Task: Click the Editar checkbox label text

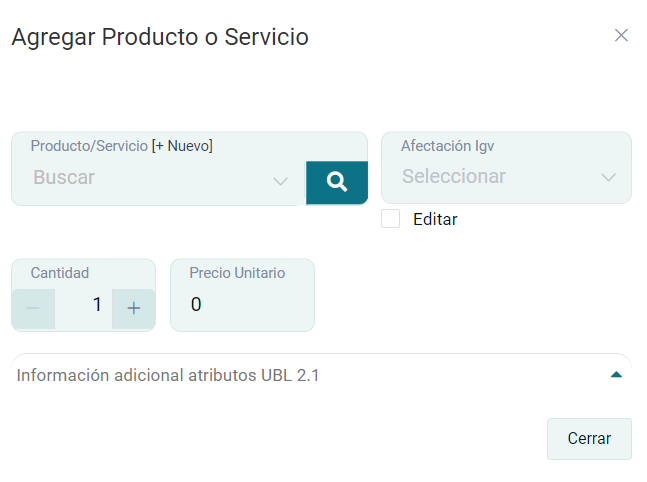Action: (x=435, y=219)
